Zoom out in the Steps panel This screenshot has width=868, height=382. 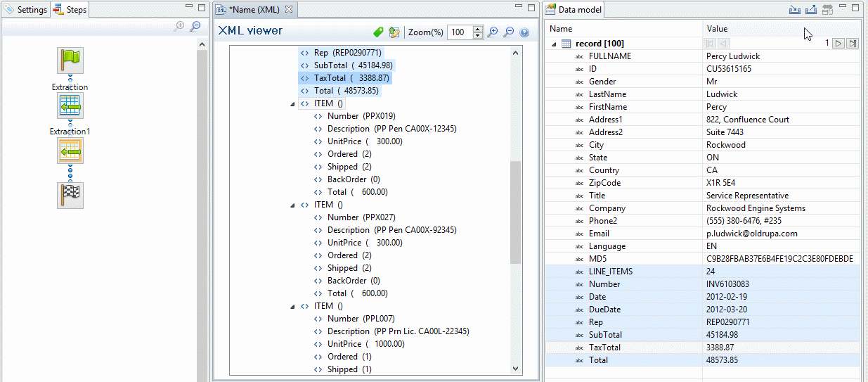[195, 26]
